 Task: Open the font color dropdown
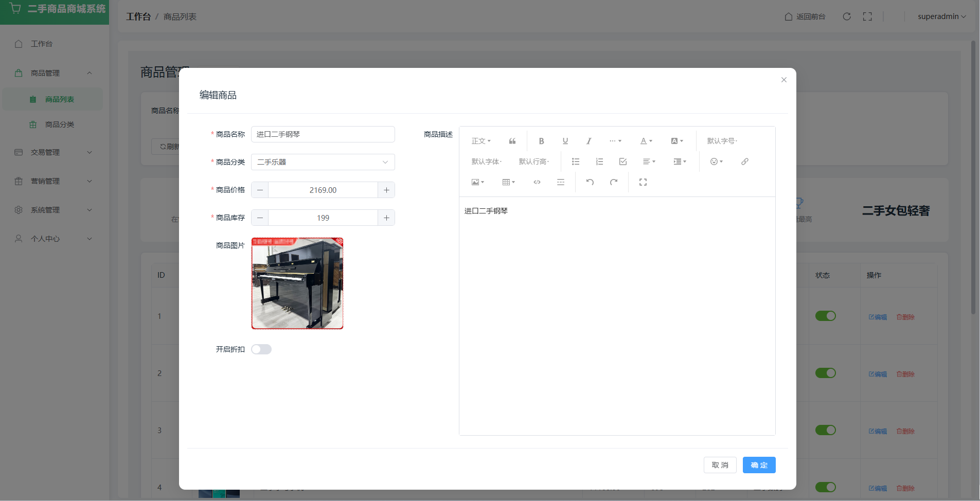646,141
